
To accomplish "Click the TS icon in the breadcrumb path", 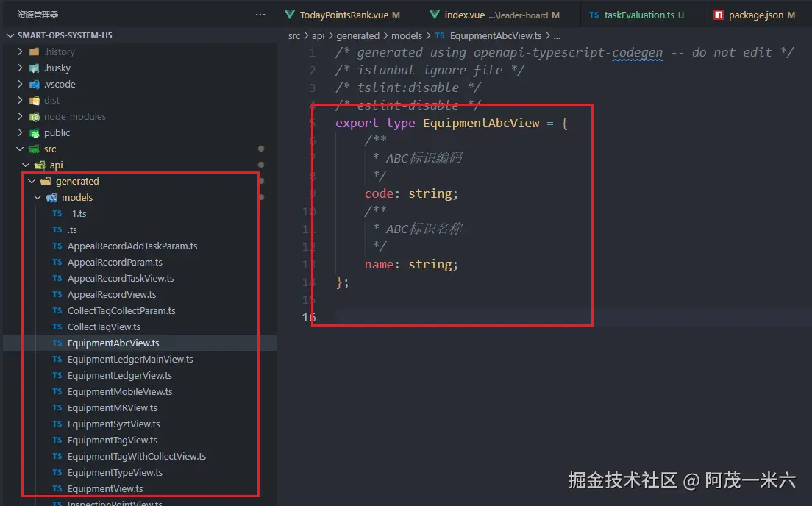I will click(440, 36).
